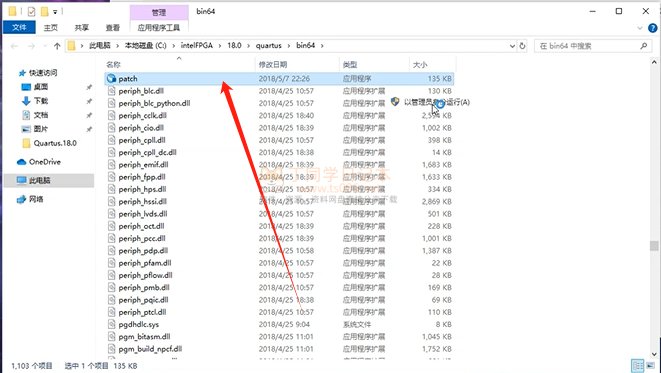The width and height of the screenshot is (661, 373).
Task: Expand the address bar history dropdown
Action: [x=512, y=46]
